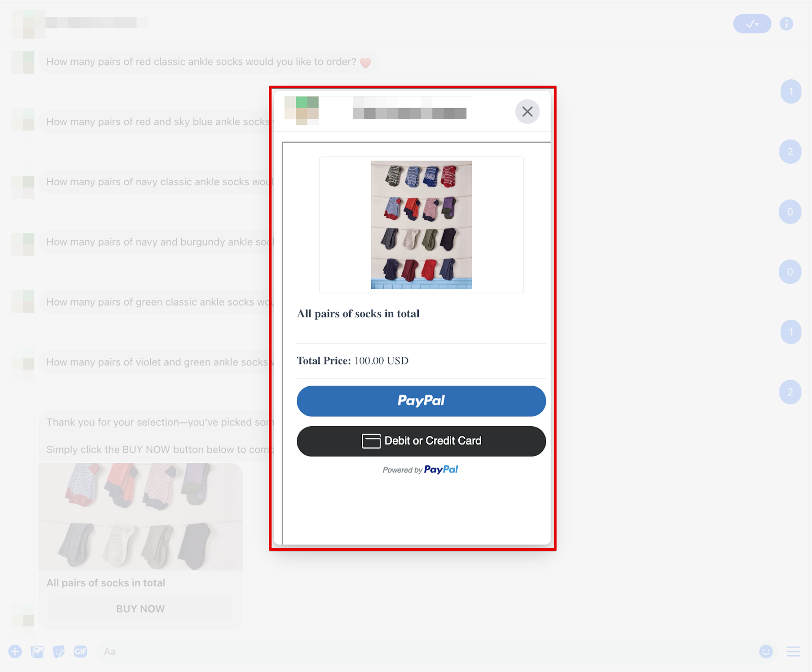Close the payment popup with X
Viewport: 812px width, 672px height.
[x=527, y=111]
